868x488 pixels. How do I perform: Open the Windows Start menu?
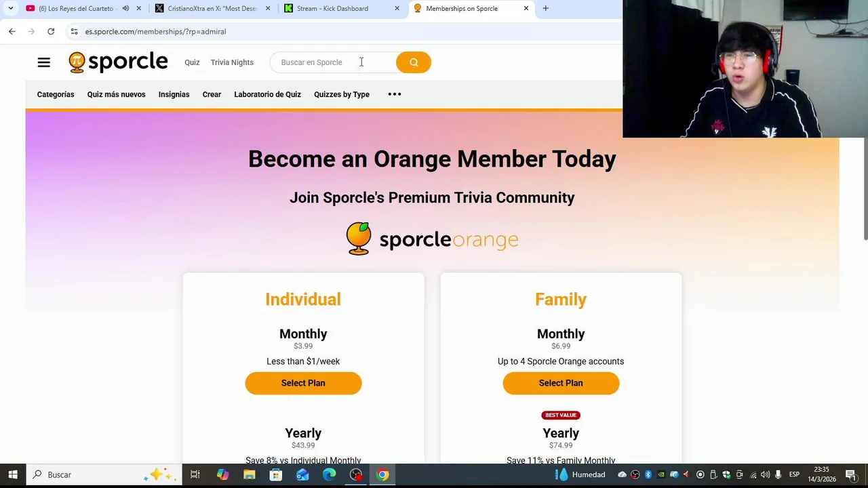pyautogui.click(x=13, y=474)
